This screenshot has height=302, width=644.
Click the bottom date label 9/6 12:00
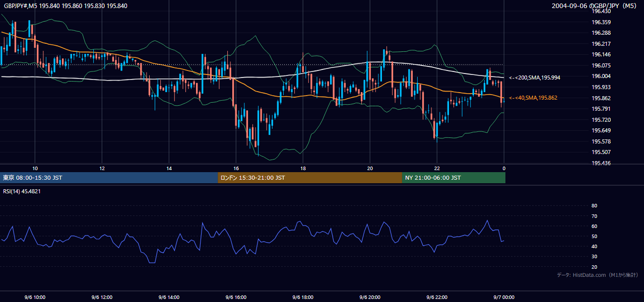click(x=102, y=297)
